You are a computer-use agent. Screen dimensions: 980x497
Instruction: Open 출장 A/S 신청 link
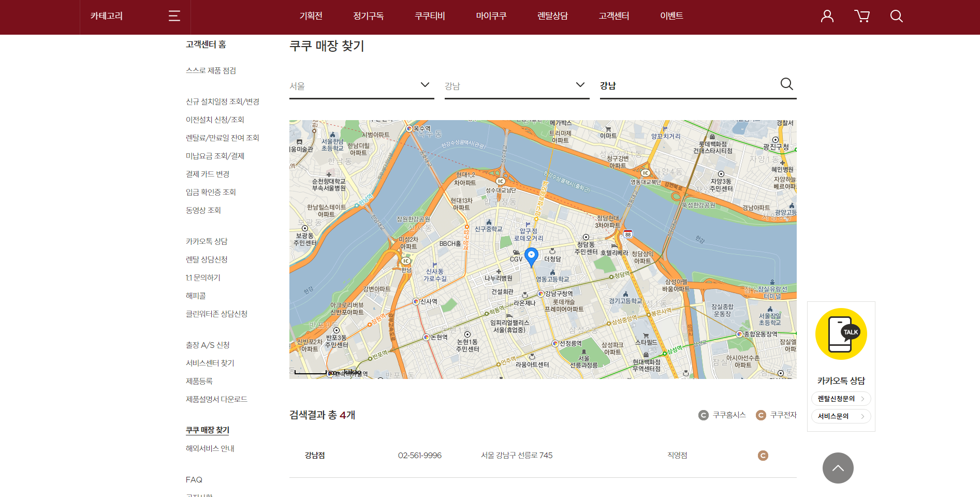(208, 345)
